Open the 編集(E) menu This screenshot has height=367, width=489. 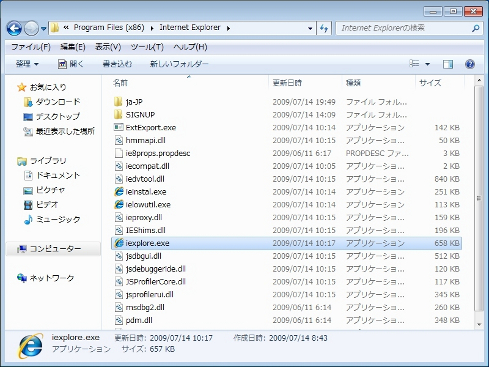[73, 47]
